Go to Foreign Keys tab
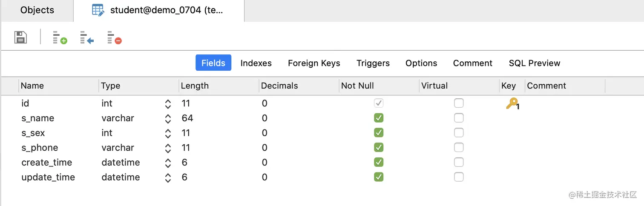The height and width of the screenshot is (206, 644). [314, 63]
